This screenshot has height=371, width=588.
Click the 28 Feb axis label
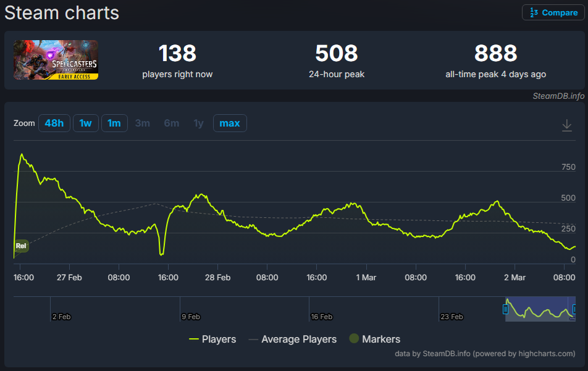218,277
